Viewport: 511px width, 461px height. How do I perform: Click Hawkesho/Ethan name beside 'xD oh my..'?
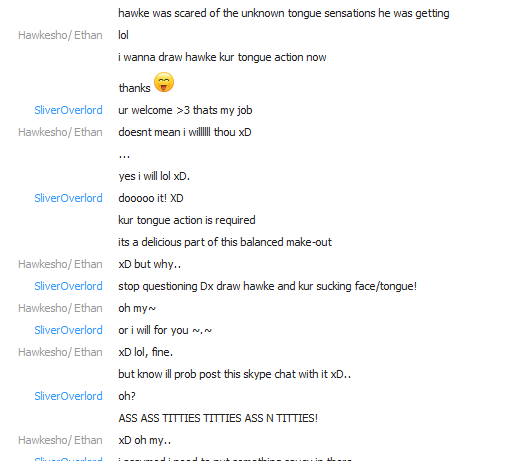tap(60, 440)
